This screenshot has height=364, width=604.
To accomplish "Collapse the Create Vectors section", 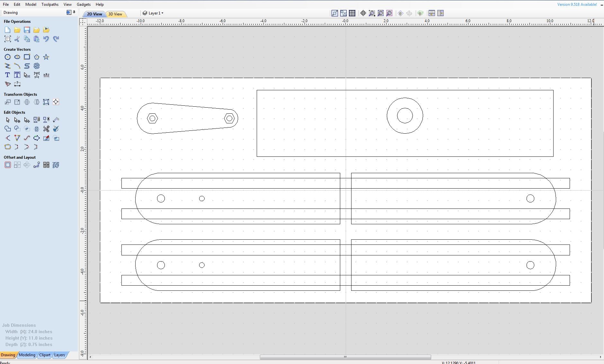I will (17, 49).
